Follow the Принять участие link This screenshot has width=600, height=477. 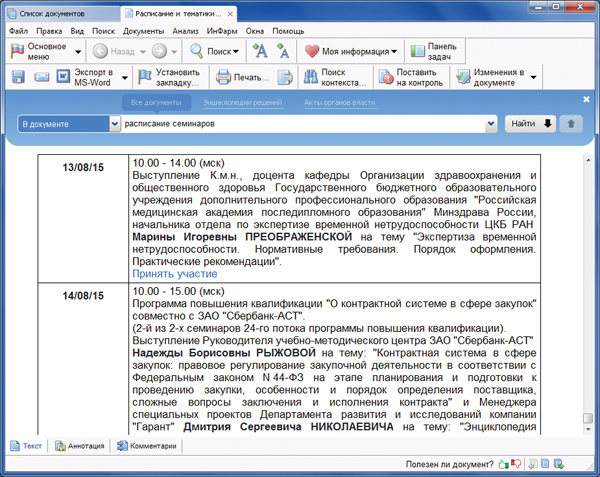click(x=174, y=273)
